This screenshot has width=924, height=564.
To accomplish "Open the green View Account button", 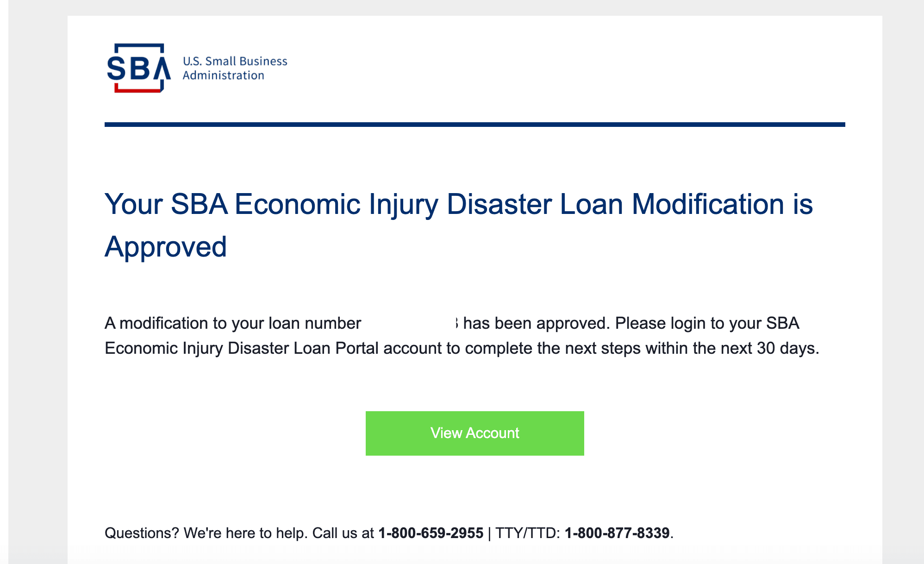I will click(475, 433).
